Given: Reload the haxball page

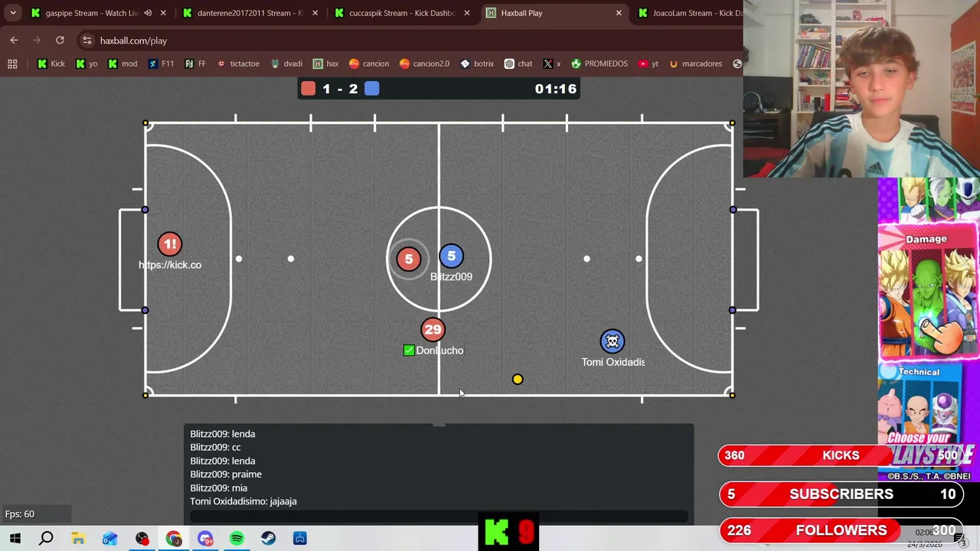Looking at the screenshot, I should click(x=60, y=41).
